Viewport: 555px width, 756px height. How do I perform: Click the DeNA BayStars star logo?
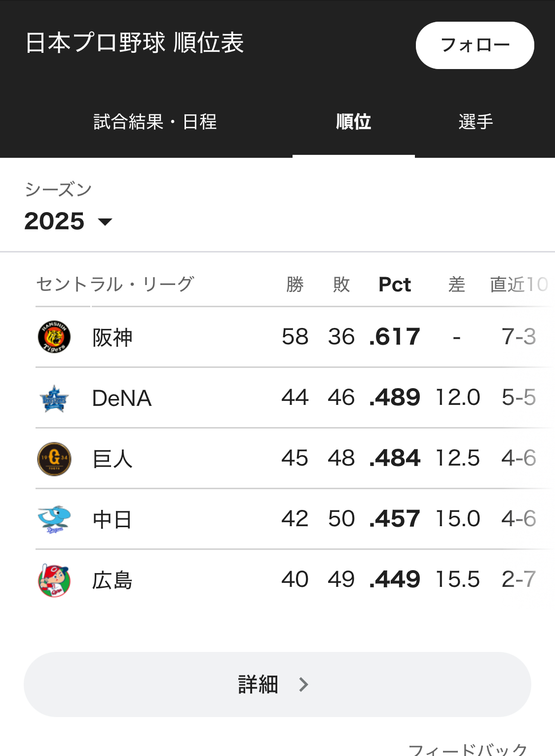tap(54, 398)
